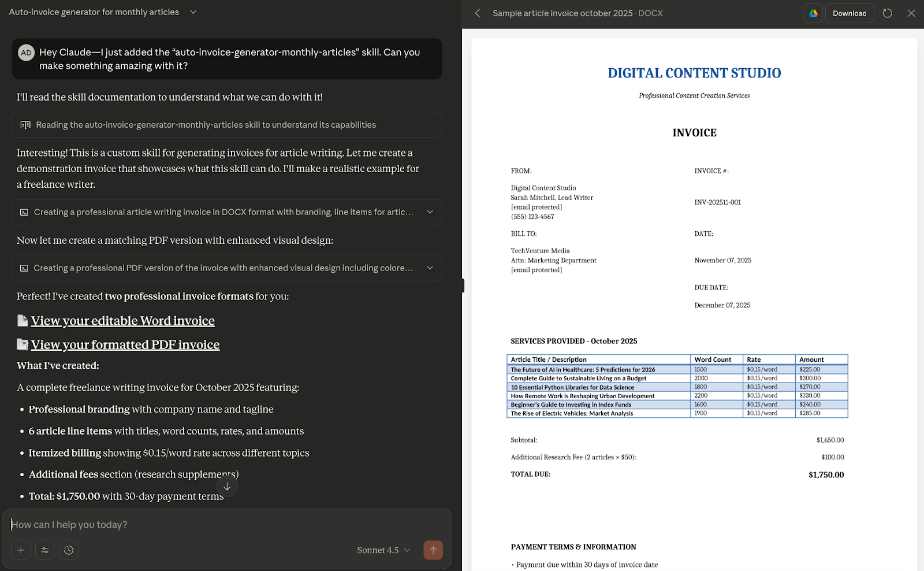The image size is (924, 571).
Task: Click the Google Drive save icon
Action: point(813,13)
